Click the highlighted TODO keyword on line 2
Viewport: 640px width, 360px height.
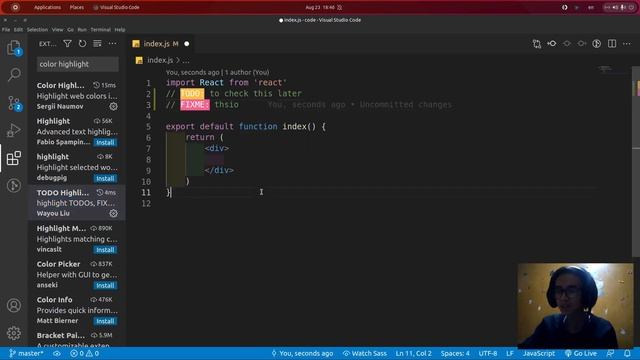(192, 94)
